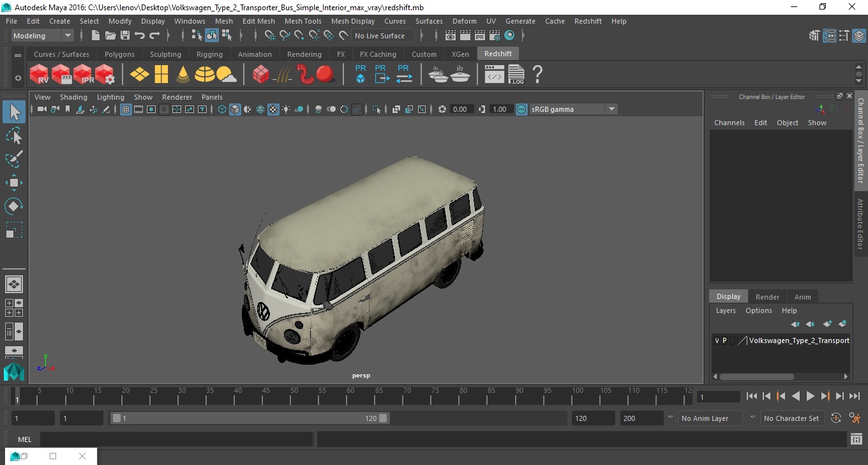Open animation preferences running man icon

[x=855, y=418]
